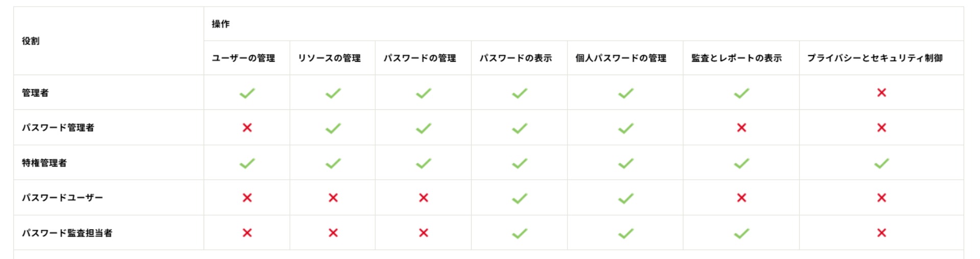Click the checkmark for 特権管理者 under 個人パスワードの管理
This screenshot has width=980, height=259.
tap(626, 163)
